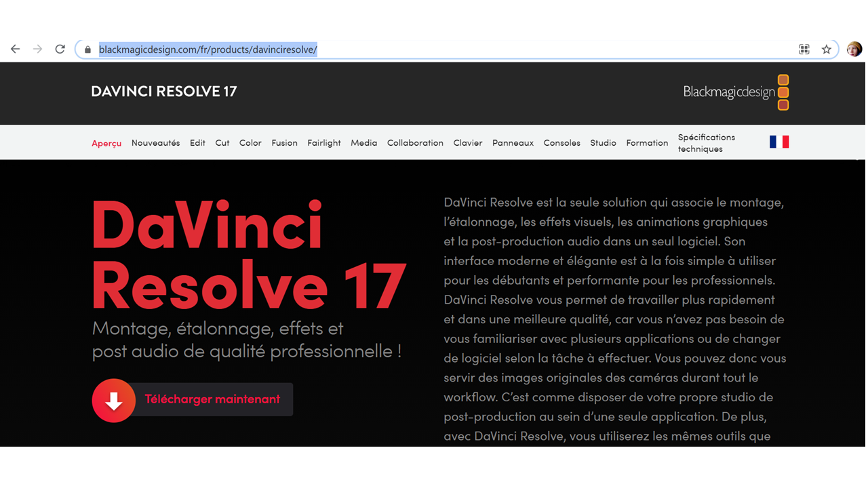Open the Aperçu tab
The height and width of the screenshot is (488, 868).
[106, 143]
